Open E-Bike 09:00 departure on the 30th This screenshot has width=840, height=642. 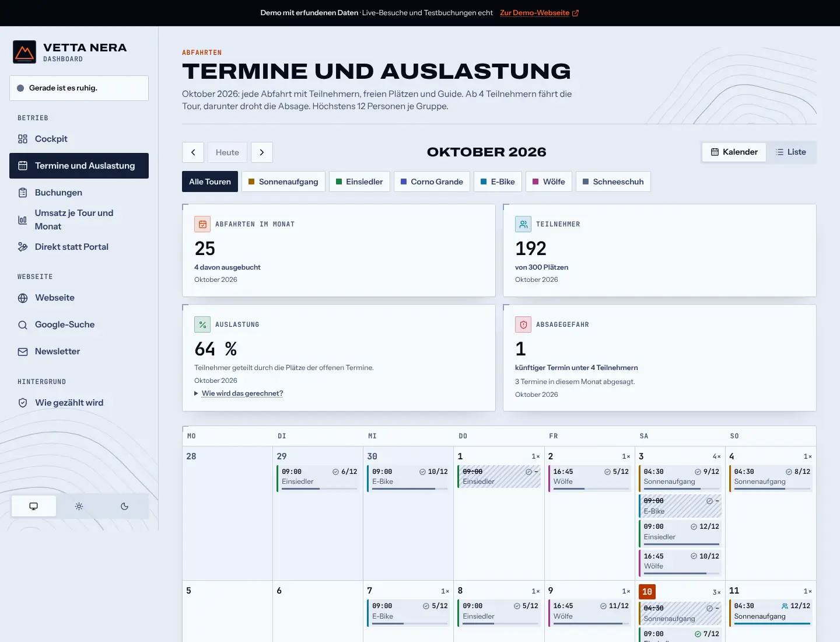(409, 479)
